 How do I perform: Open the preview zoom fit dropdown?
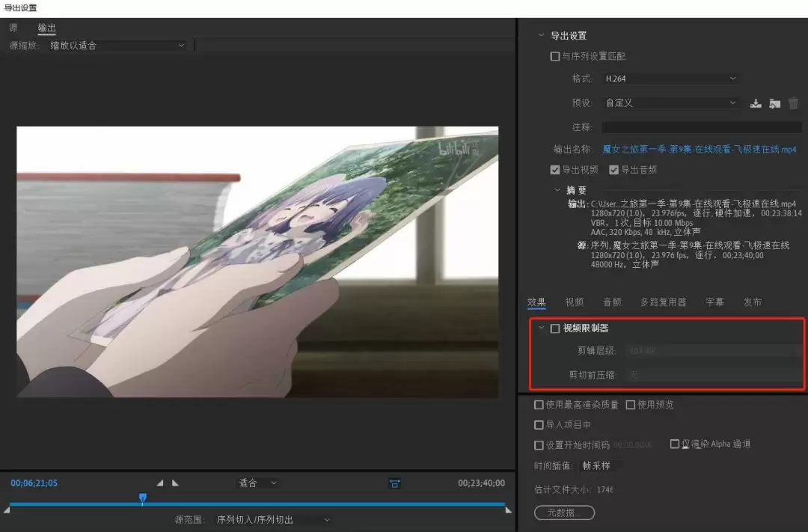pyautogui.click(x=257, y=483)
